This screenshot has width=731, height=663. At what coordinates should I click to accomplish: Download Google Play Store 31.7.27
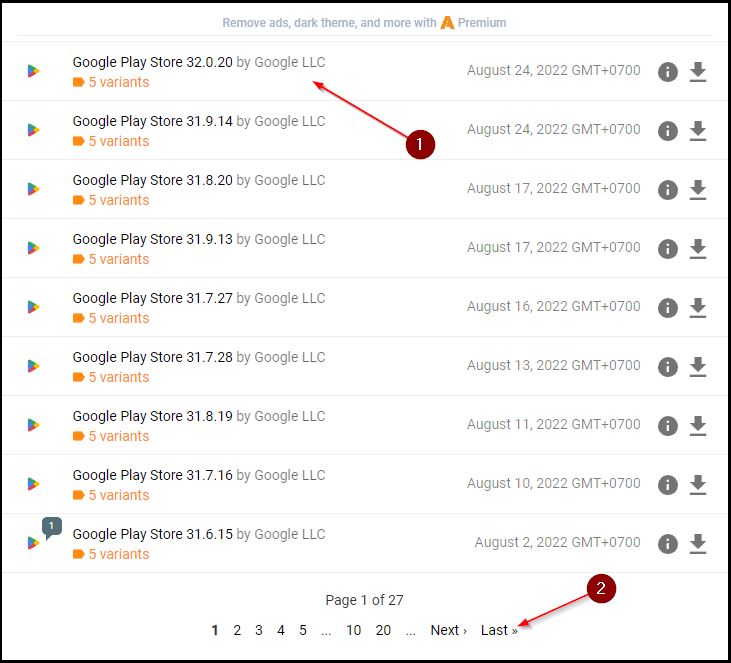click(x=697, y=308)
